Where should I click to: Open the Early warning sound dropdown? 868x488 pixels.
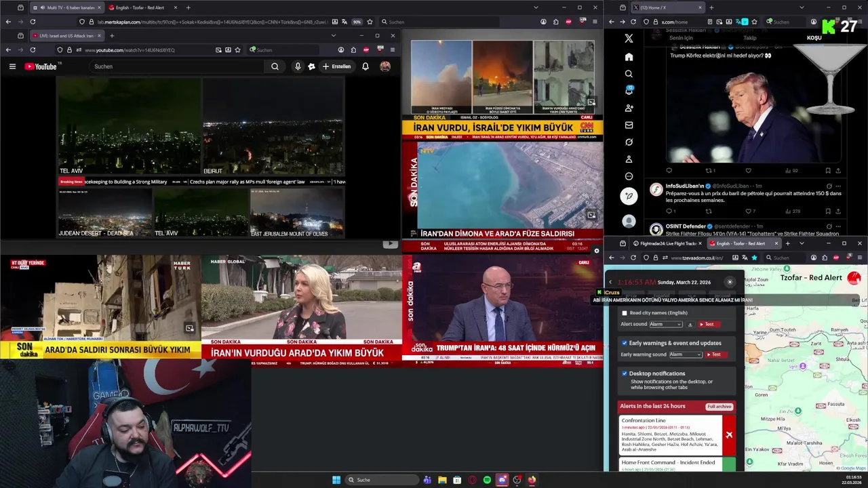pyautogui.click(x=686, y=354)
